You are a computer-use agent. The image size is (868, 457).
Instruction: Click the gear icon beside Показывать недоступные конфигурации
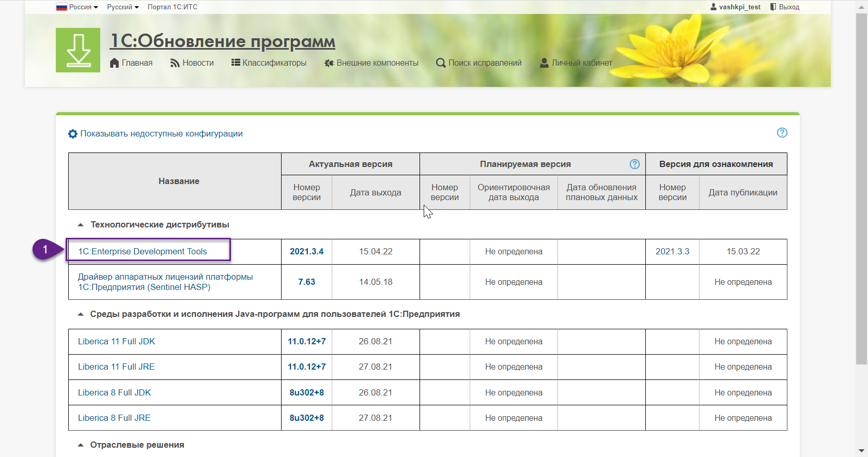point(73,134)
